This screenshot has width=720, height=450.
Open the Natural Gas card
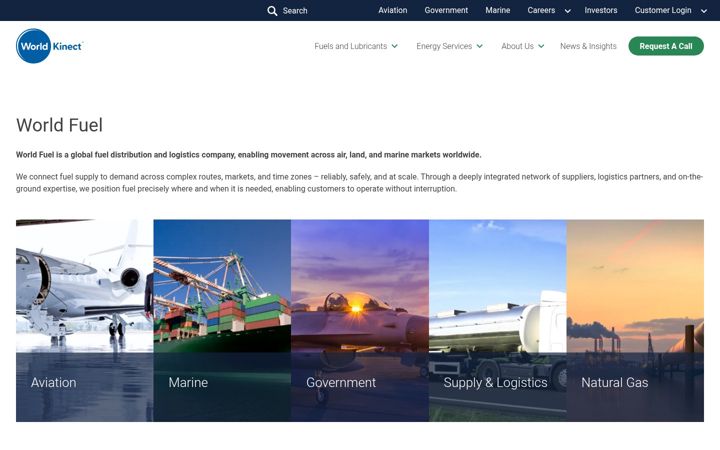point(635,321)
